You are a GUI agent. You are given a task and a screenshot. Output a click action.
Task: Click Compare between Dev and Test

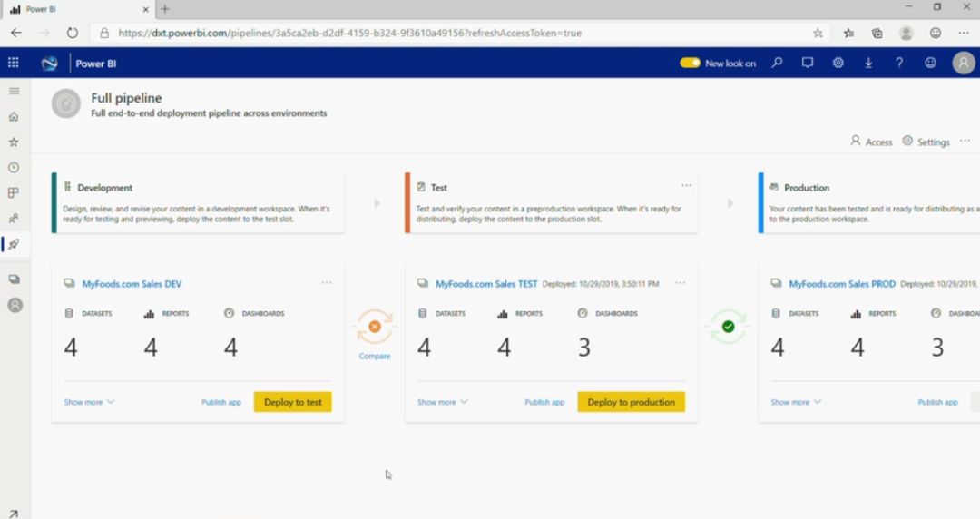click(x=375, y=356)
